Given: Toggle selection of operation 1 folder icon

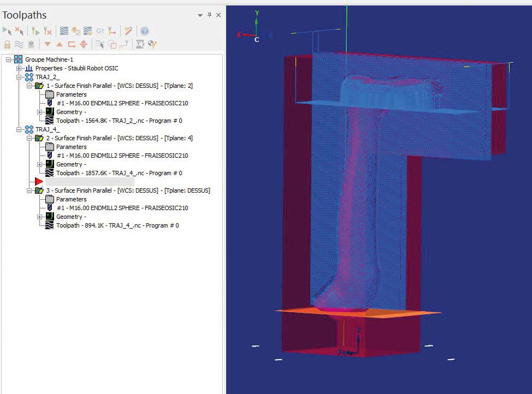Looking at the screenshot, I should click(39, 86).
